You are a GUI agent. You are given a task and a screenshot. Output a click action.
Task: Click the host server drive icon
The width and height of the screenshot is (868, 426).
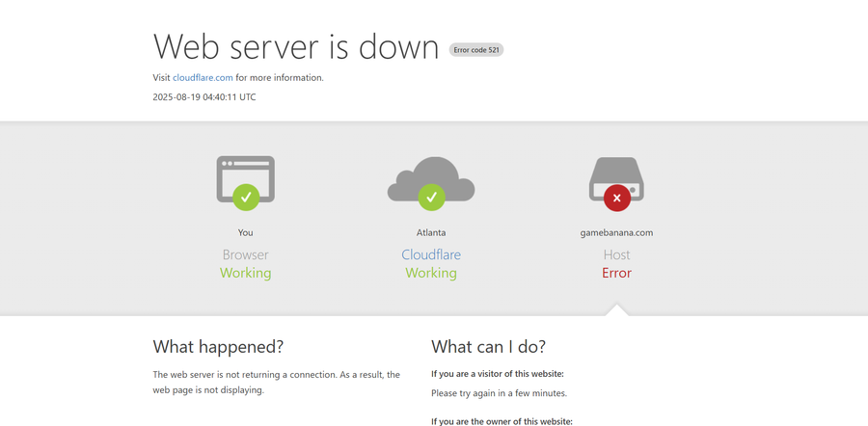point(616,178)
